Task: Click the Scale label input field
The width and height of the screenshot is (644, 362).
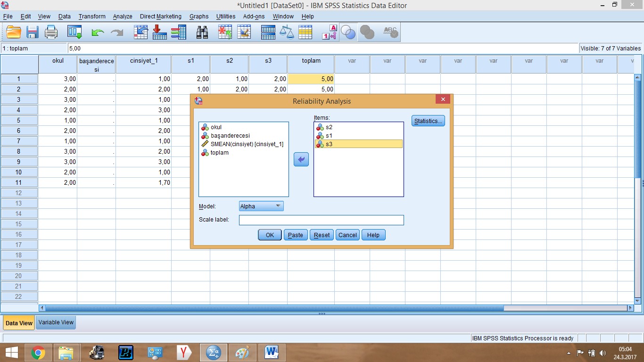Action: [x=322, y=220]
